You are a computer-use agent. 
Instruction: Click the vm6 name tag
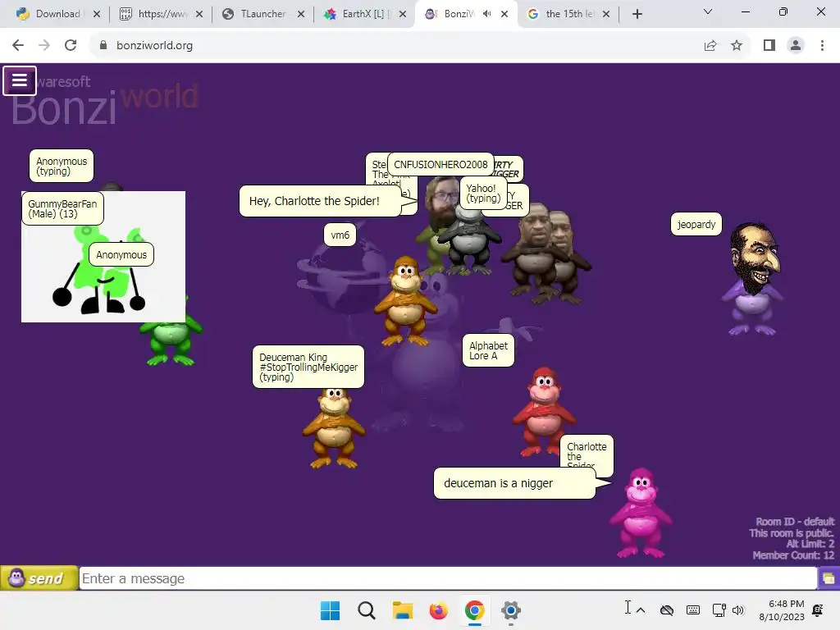click(340, 235)
